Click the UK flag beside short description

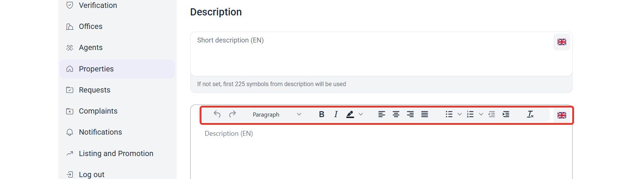pos(562,42)
